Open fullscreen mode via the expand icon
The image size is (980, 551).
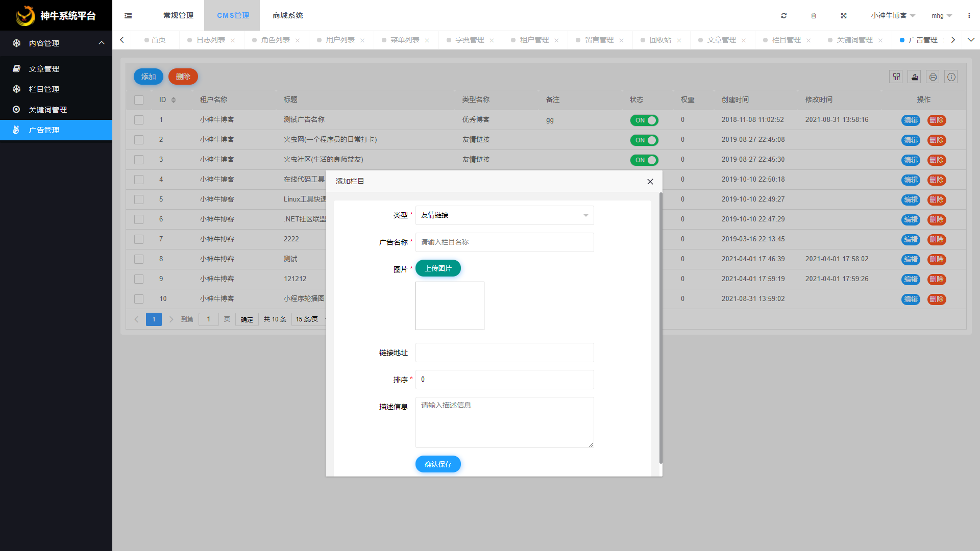844,16
